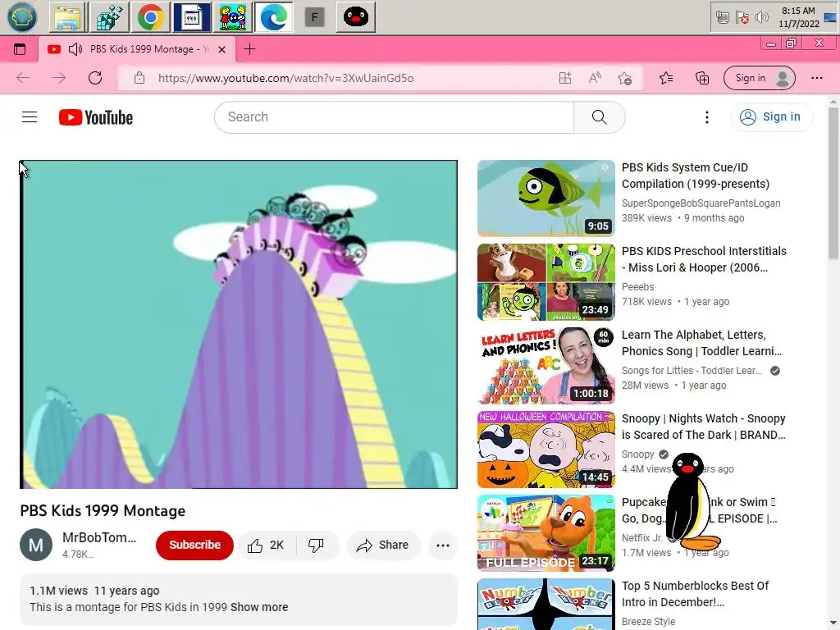
Task: Open Peeebs channel name
Action: click(x=637, y=287)
